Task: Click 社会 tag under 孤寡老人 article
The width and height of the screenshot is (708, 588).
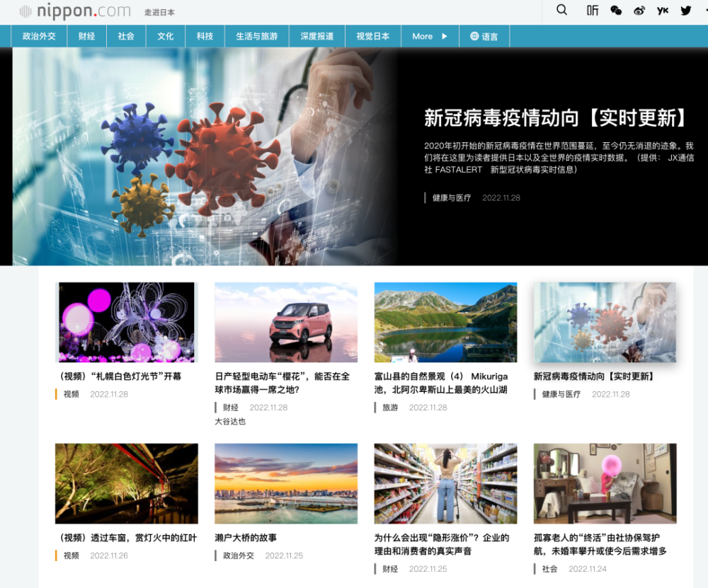Action: point(549,569)
